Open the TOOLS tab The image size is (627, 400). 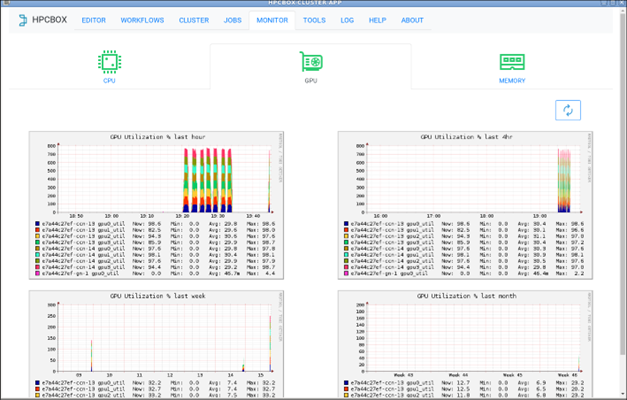[314, 20]
